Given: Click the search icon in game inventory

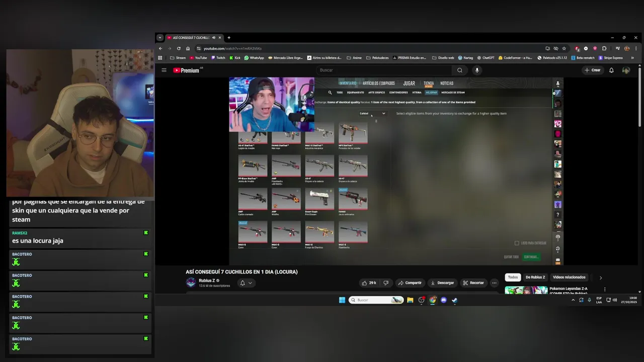Looking at the screenshot, I should 330,93.
